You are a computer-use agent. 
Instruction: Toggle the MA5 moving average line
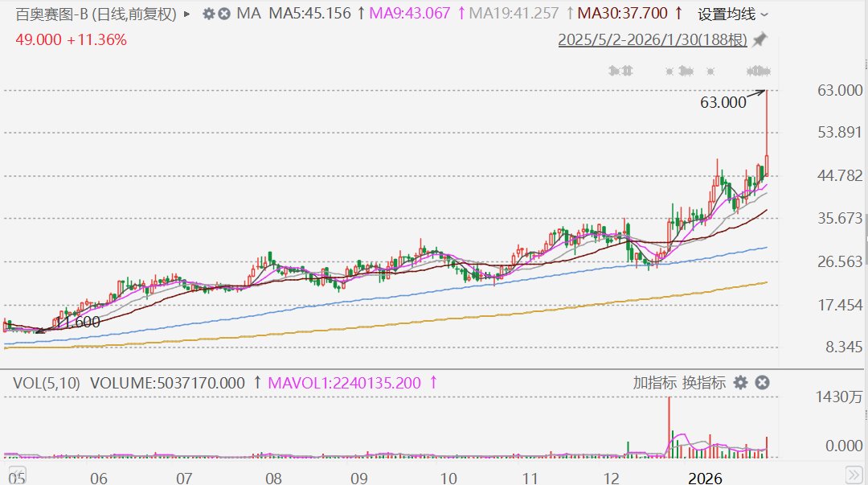(309, 14)
